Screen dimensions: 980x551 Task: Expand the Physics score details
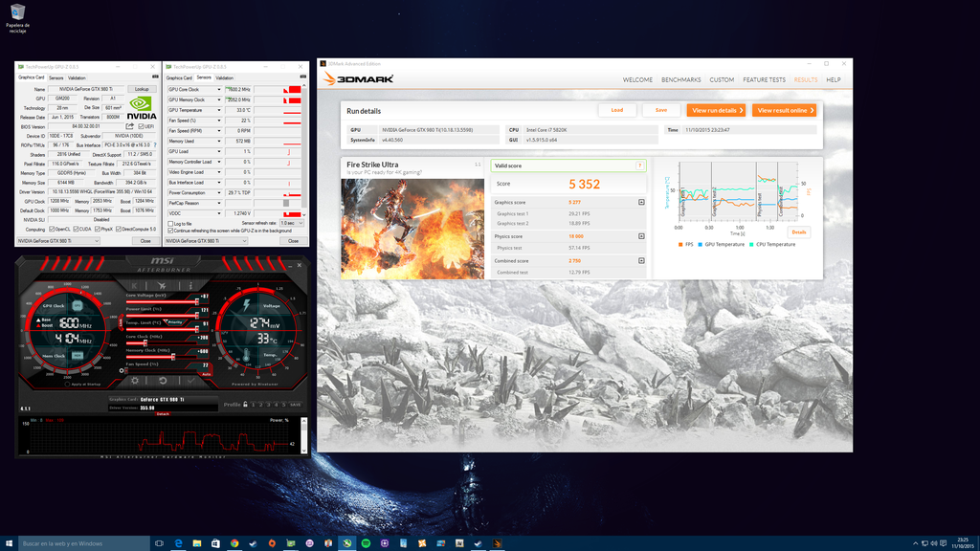coord(641,236)
